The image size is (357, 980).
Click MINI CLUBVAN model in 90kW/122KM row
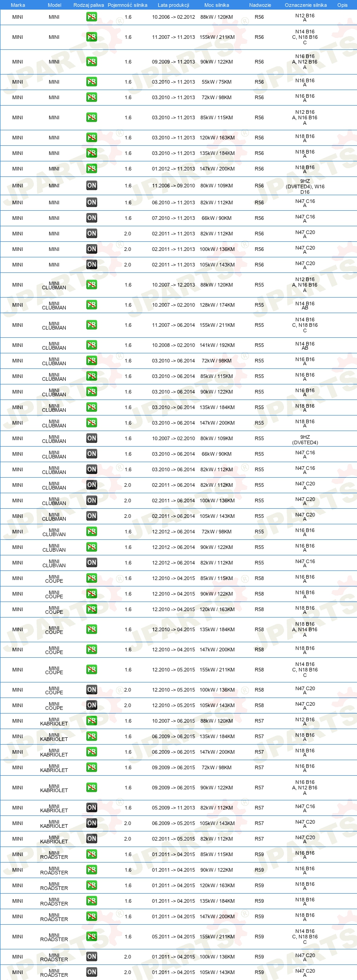54,548
